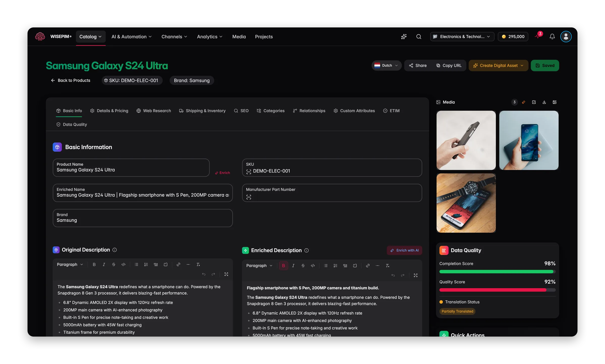Click the Completion Score progress bar
This screenshot has height=364, width=605.
coord(497,272)
